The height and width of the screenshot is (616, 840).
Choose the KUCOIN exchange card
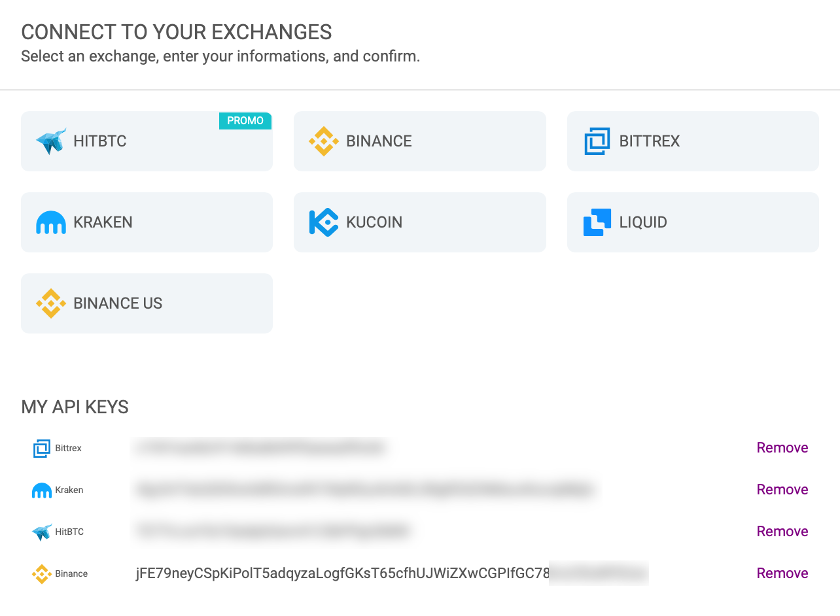[420, 222]
